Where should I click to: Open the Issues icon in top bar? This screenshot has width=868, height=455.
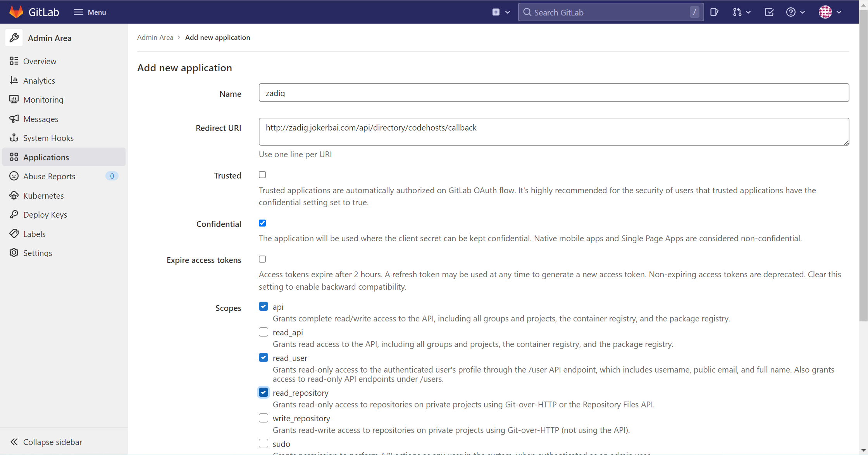[x=714, y=12]
